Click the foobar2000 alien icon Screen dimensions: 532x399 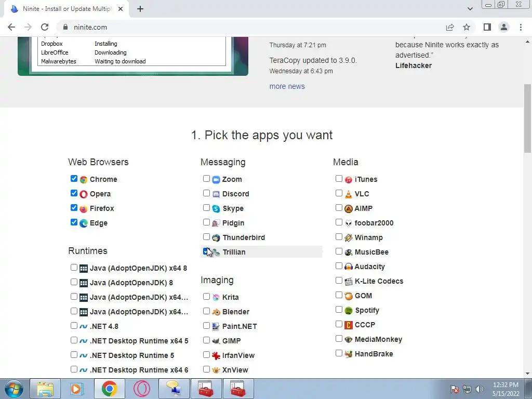[x=349, y=223]
